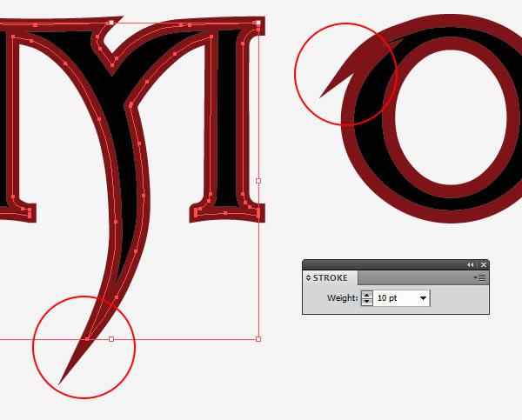Close the Stroke panel
The height and width of the screenshot is (420, 522).
tap(484, 265)
